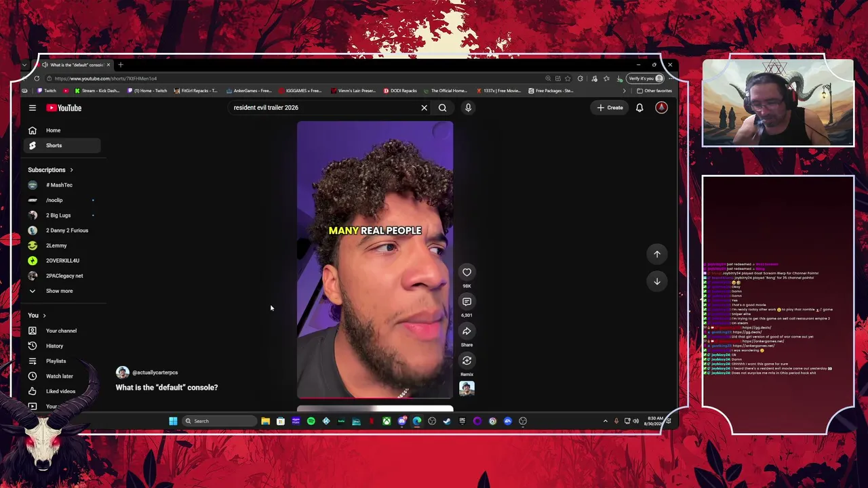The height and width of the screenshot is (488, 868).
Task: Open Xbox app from the taskbar
Action: point(387,421)
